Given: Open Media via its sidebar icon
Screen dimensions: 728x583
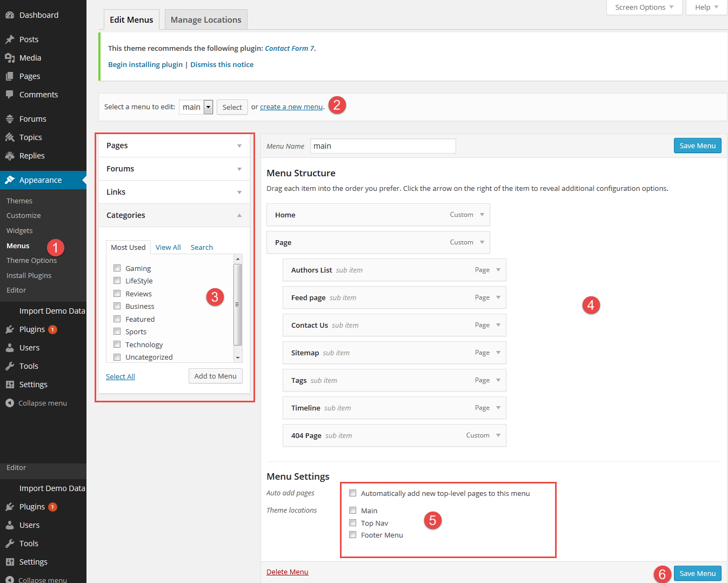Looking at the screenshot, I should [x=10, y=58].
